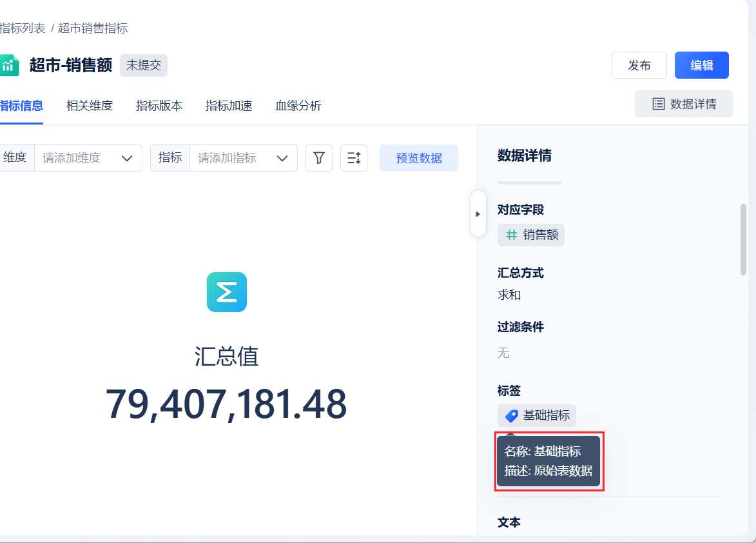Screen dimensions: 756x543
Task: Select the total value 79,407,181.48
Action: pyautogui.click(x=226, y=404)
